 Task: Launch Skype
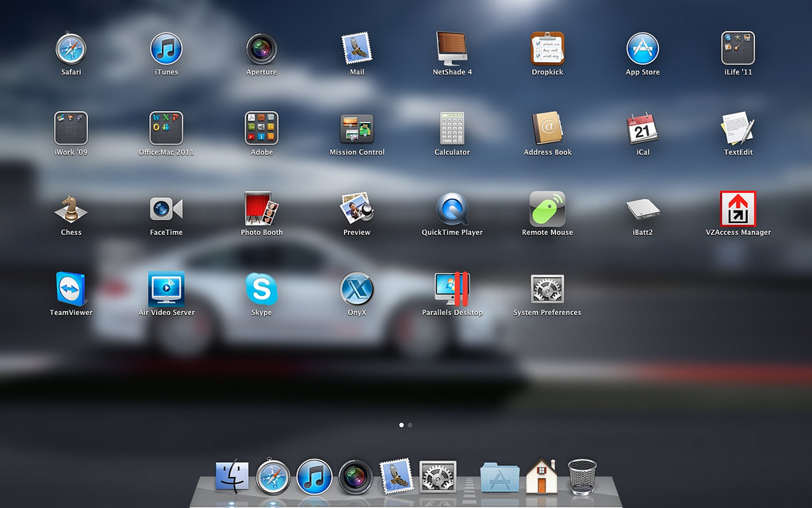pos(262,289)
